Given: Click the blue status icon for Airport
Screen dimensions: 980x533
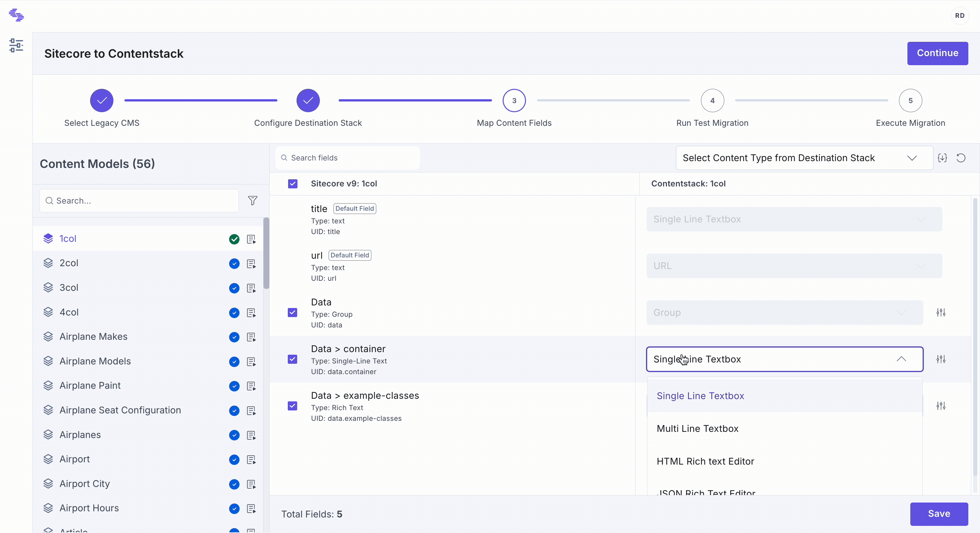Looking at the screenshot, I should click(234, 459).
